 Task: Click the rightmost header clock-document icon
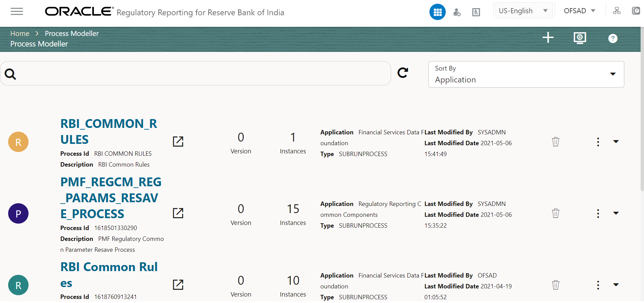(x=636, y=11)
